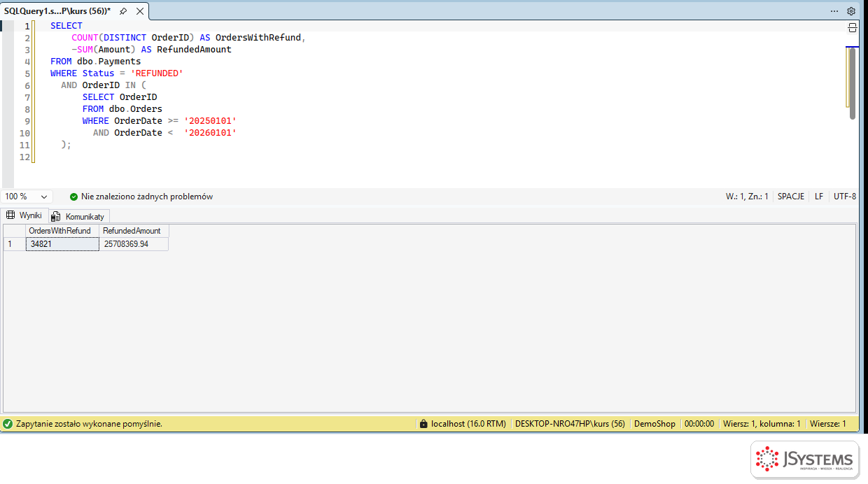Click the green success icon in the yellow status bar

(8, 424)
